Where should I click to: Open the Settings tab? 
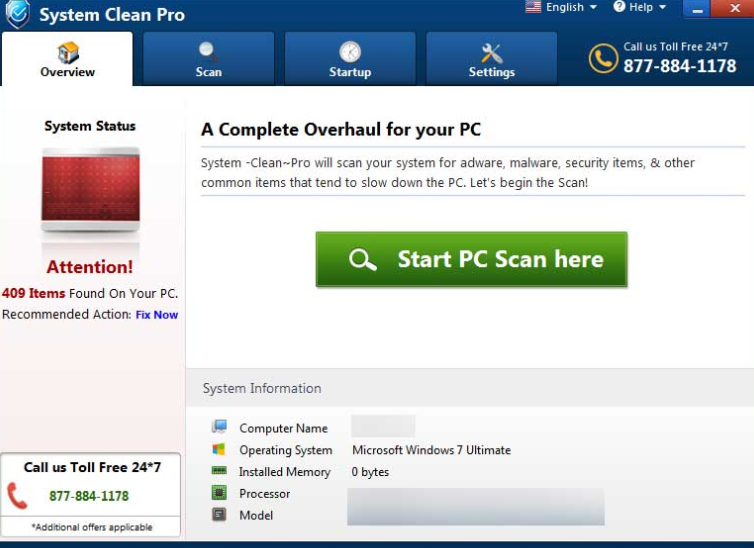pyautogui.click(x=491, y=59)
